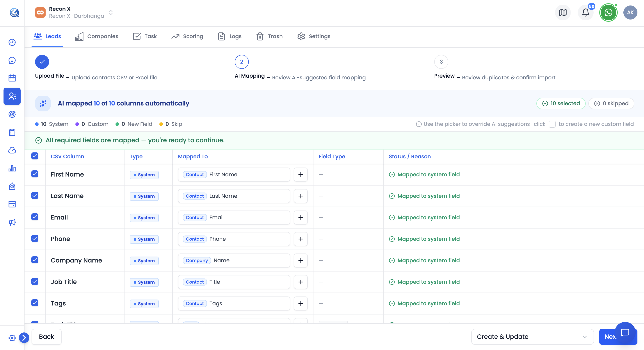Open Phone mapped-to field picker
Viewport: 644px width, 350px height.
click(x=234, y=239)
